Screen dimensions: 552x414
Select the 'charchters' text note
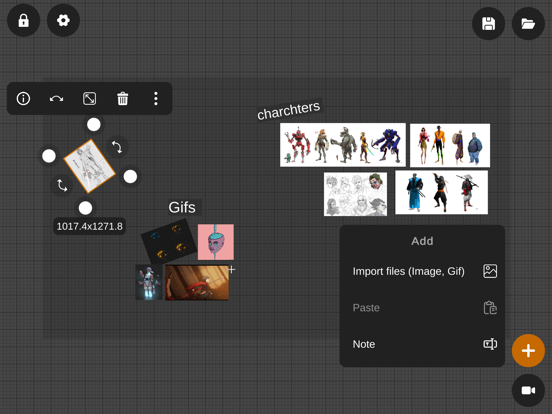pyautogui.click(x=289, y=110)
